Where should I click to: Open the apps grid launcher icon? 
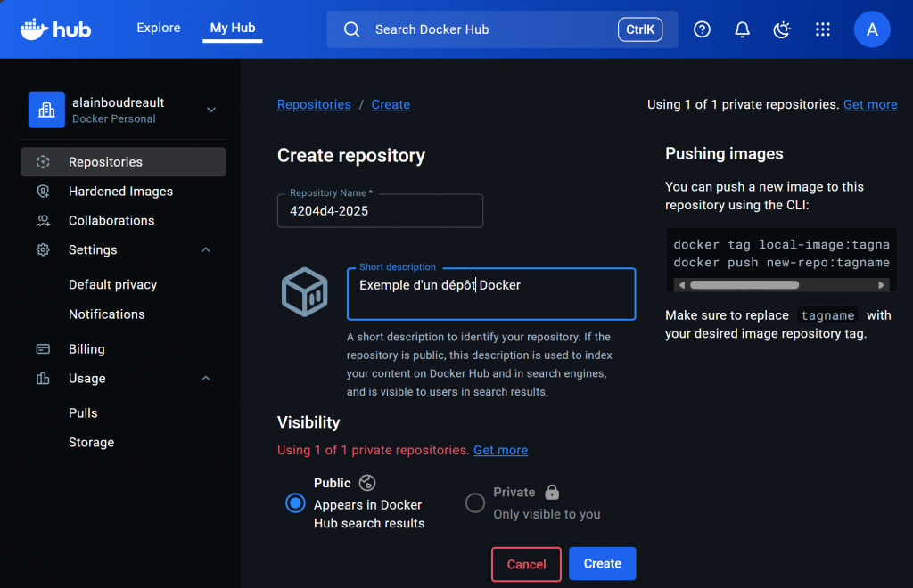coord(823,29)
